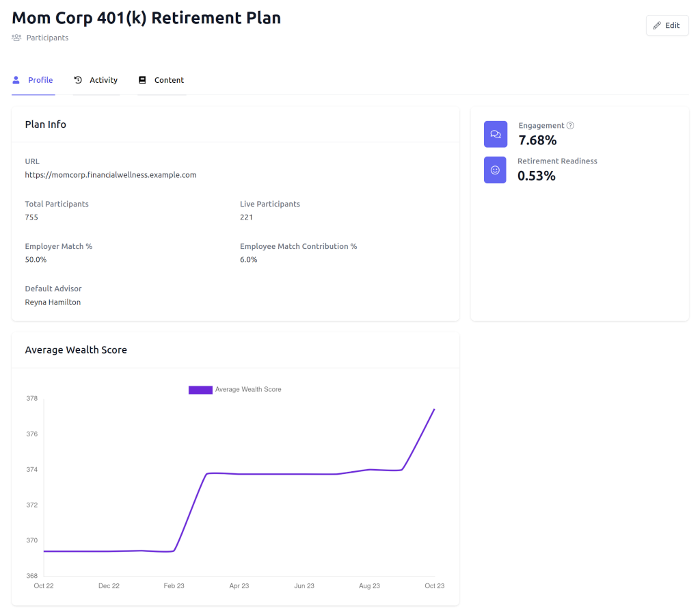Click the Jun 23 x-axis label
The image size is (700, 608).
pyautogui.click(x=304, y=585)
